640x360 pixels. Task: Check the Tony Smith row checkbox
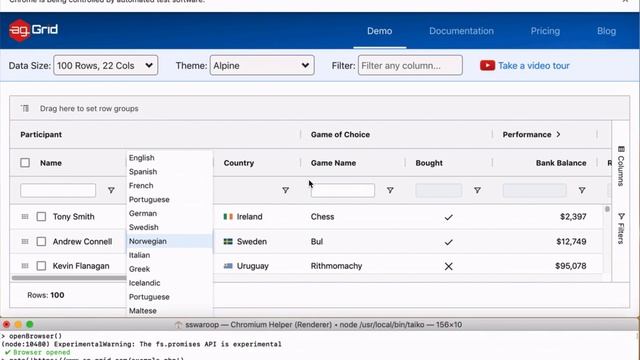(x=41, y=217)
